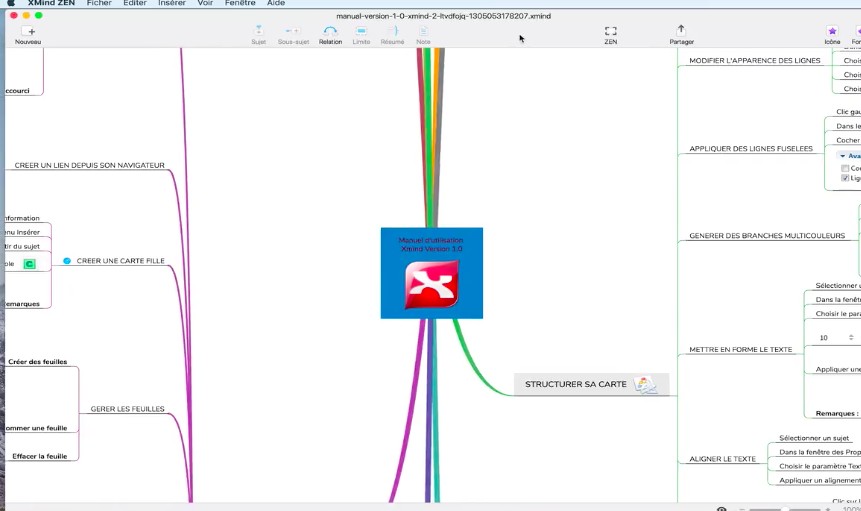Select subtopic beginning 'Appliquer une'

coord(838,369)
